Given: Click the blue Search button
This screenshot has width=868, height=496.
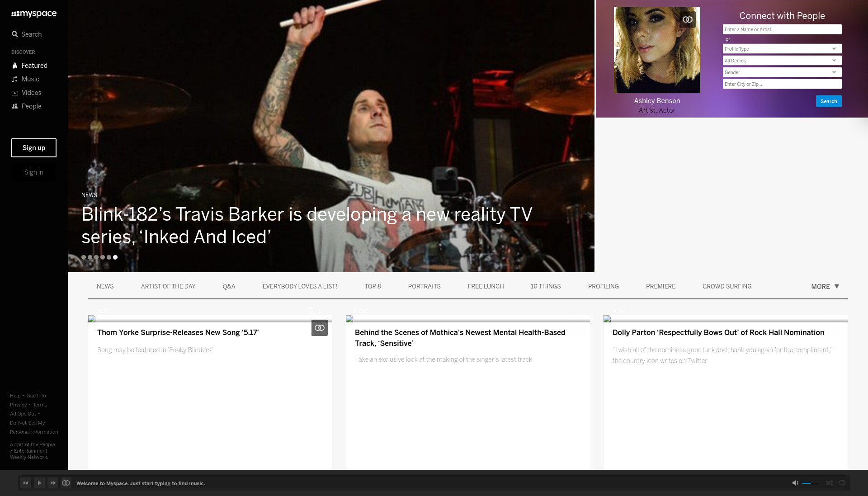Looking at the screenshot, I should coord(829,101).
